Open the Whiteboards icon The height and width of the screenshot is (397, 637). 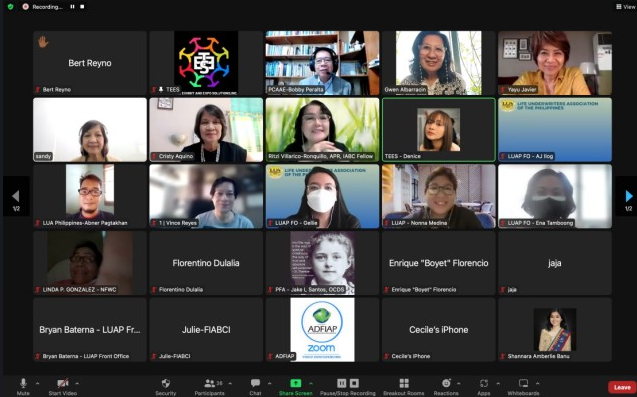(523, 383)
